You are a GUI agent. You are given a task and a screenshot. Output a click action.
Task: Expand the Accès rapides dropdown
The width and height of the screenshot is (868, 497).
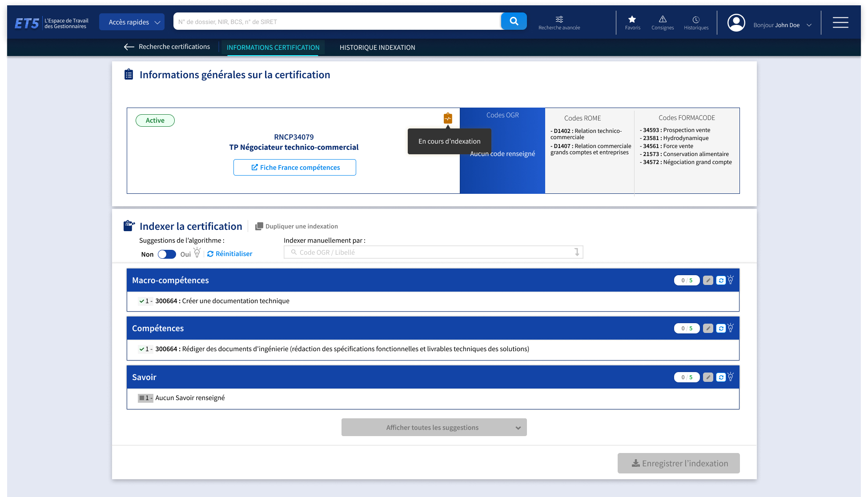click(132, 22)
